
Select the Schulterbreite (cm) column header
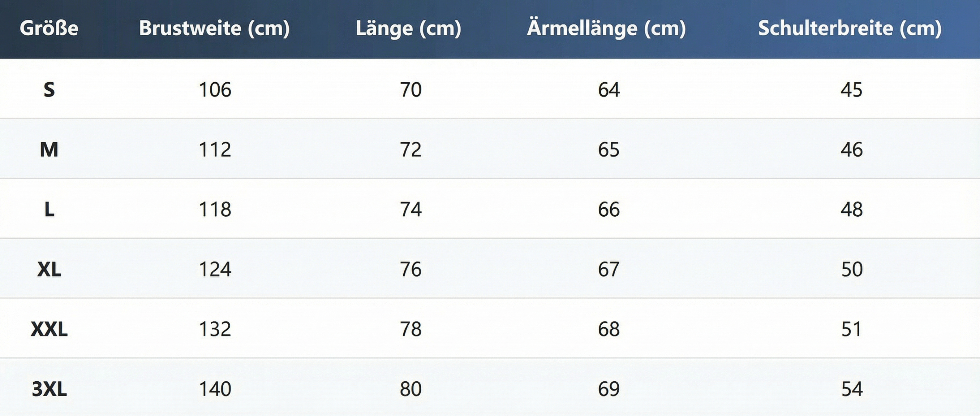849,28
